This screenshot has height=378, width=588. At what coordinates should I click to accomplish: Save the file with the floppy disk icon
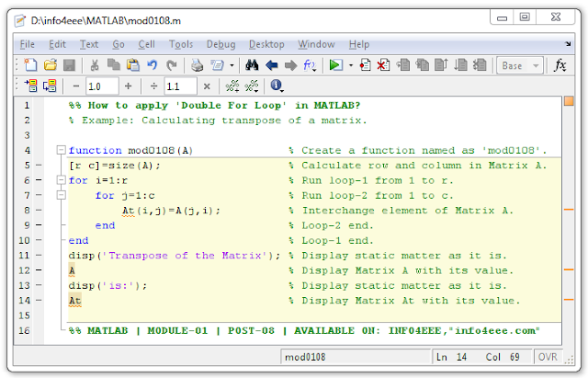(70, 65)
